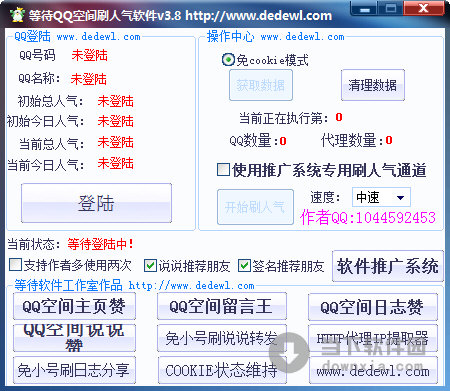Viewport: 450px width, 391px height.
Task: Uncheck 说说推荐朋友 checkbox
Action: pos(150,266)
